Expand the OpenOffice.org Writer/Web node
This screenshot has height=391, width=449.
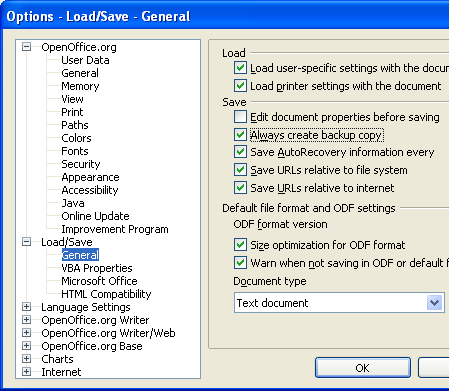(26, 333)
